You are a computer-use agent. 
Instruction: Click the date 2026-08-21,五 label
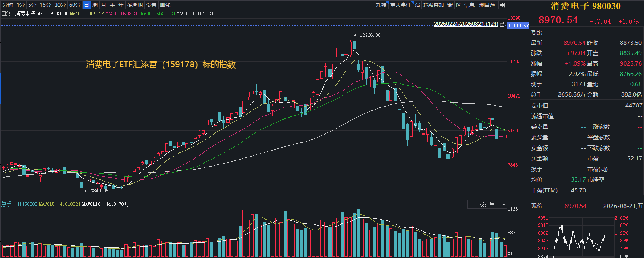[622, 206]
